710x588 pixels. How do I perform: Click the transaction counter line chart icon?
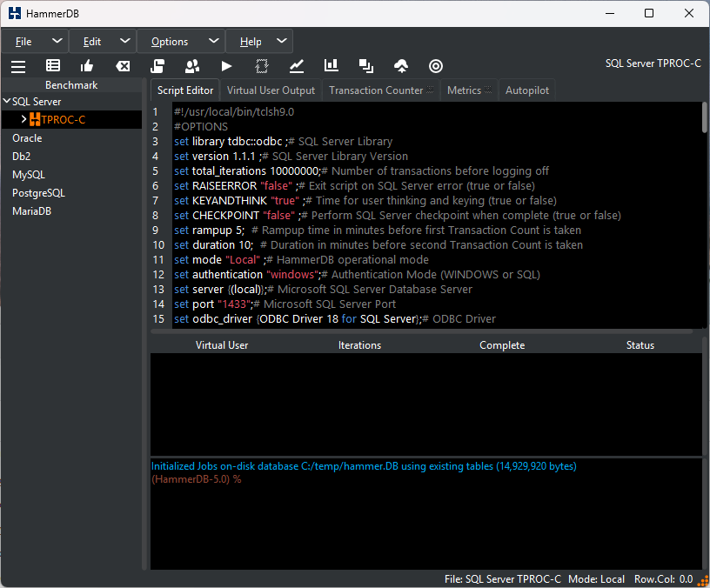[297, 66]
